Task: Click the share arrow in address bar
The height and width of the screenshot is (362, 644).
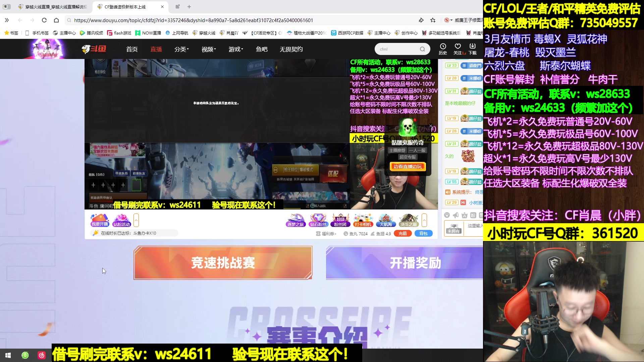Action: point(421,20)
